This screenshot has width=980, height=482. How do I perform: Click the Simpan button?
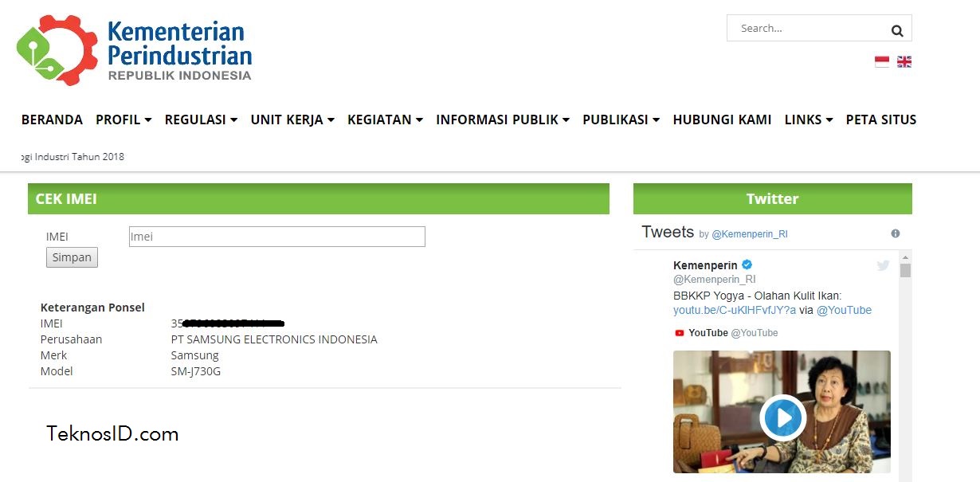72,257
